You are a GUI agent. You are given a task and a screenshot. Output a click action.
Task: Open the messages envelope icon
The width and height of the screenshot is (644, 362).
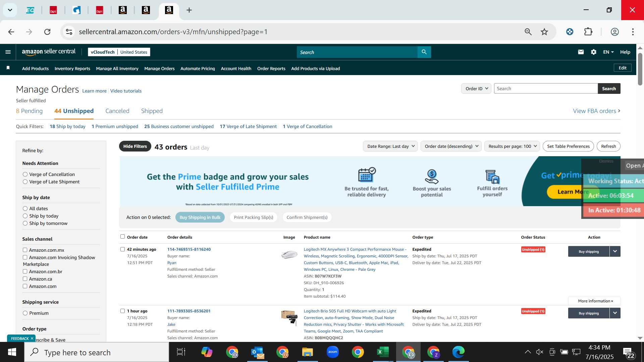[581, 52]
